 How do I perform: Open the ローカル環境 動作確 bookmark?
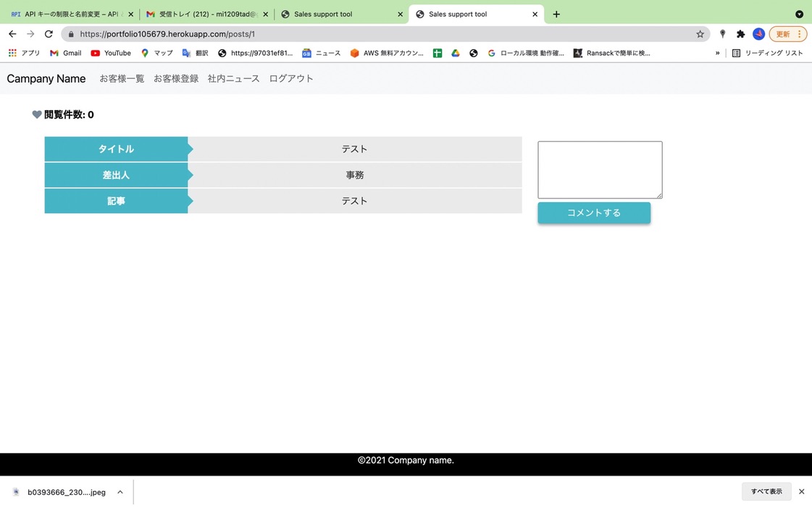526,53
